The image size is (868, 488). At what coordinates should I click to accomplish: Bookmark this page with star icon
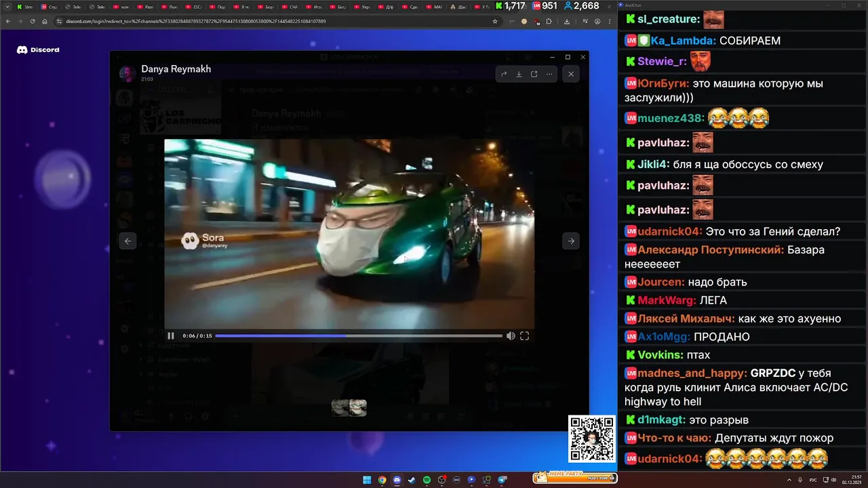(495, 21)
